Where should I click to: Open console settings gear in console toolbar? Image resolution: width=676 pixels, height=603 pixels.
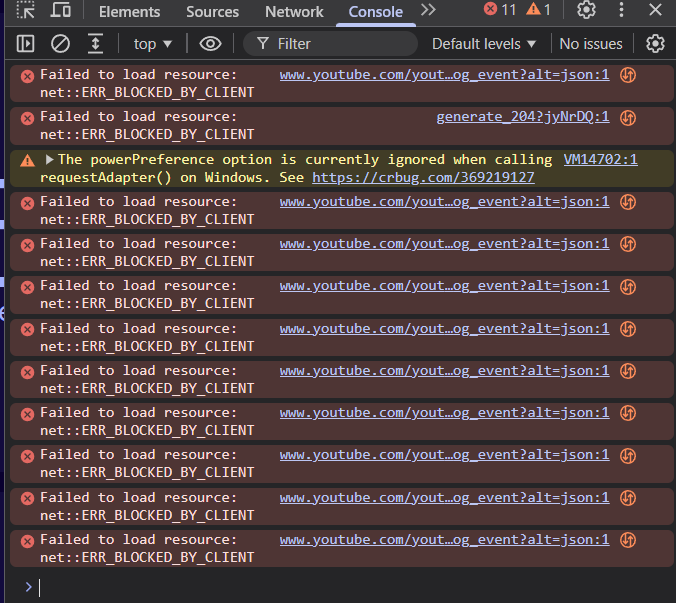(x=655, y=44)
